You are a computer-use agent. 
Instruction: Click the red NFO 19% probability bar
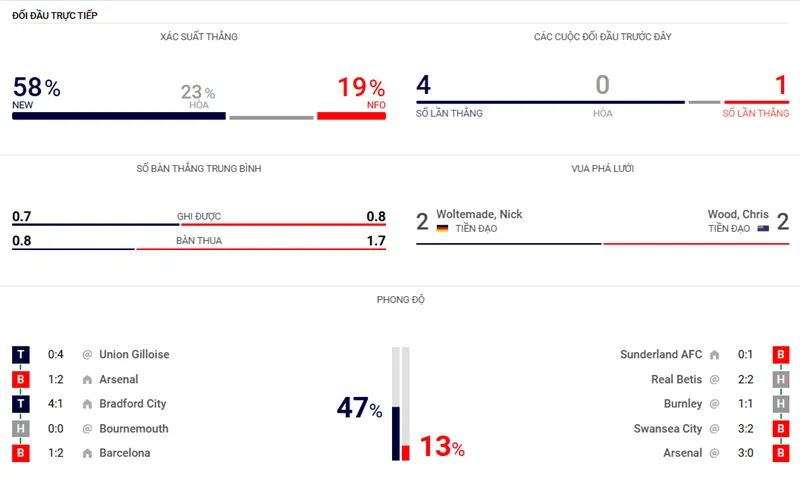(351, 116)
